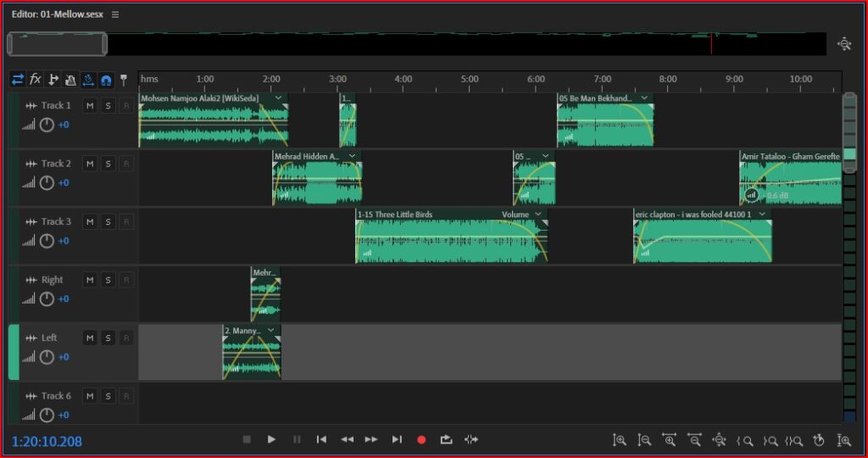
Task: Toggle the metronome icon
Action: click(x=70, y=80)
